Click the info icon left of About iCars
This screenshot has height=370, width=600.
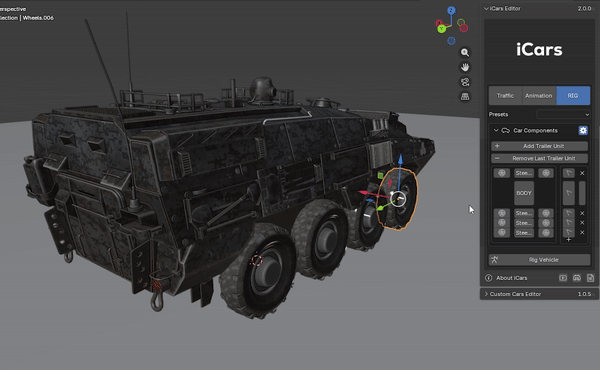pos(489,278)
